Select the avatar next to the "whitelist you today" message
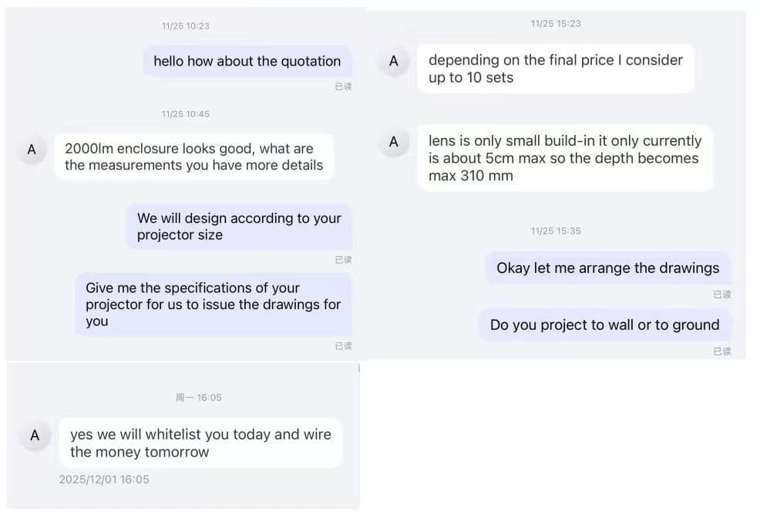This screenshot has width=760, height=532. click(35, 436)
